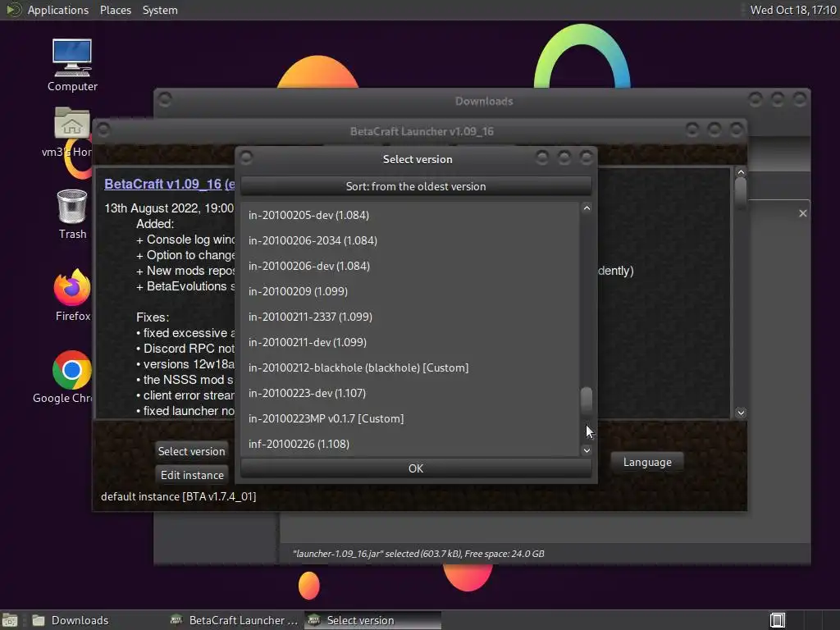
Task: Select version in-20100206-2034 (1.084)
Action: [410, 240]
